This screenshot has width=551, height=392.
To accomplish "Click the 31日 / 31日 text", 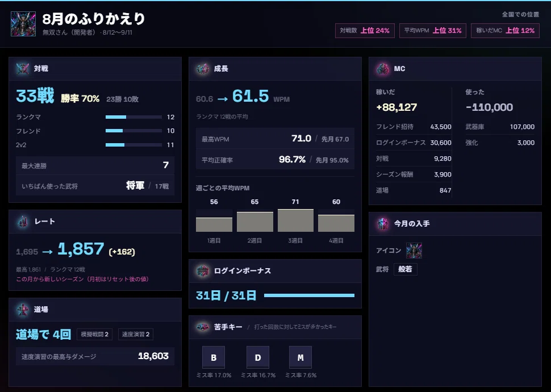I will click(x=226, y=295).
